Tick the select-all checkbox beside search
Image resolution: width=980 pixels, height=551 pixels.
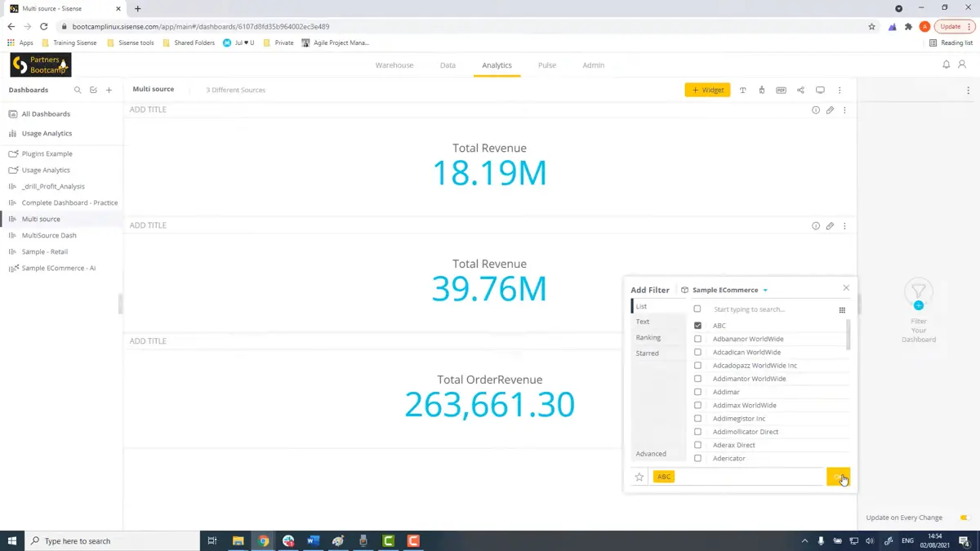[x=697, y=309]
